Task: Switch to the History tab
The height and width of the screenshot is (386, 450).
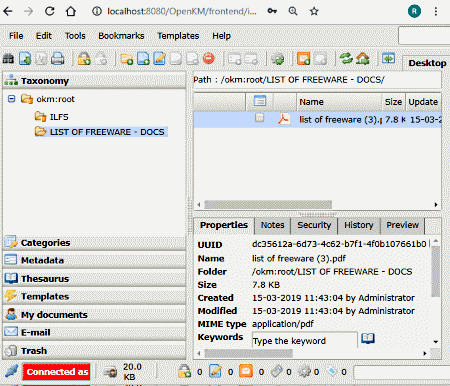Action: [359, 226]
